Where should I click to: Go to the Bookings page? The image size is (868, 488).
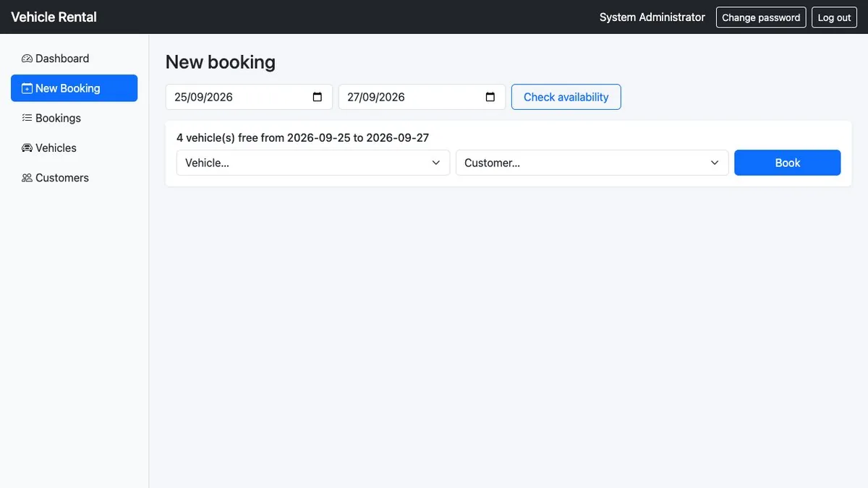(74, 118)
